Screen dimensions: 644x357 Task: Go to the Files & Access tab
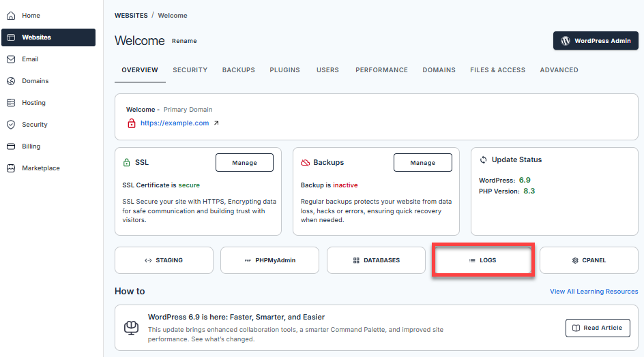[497, 70]
